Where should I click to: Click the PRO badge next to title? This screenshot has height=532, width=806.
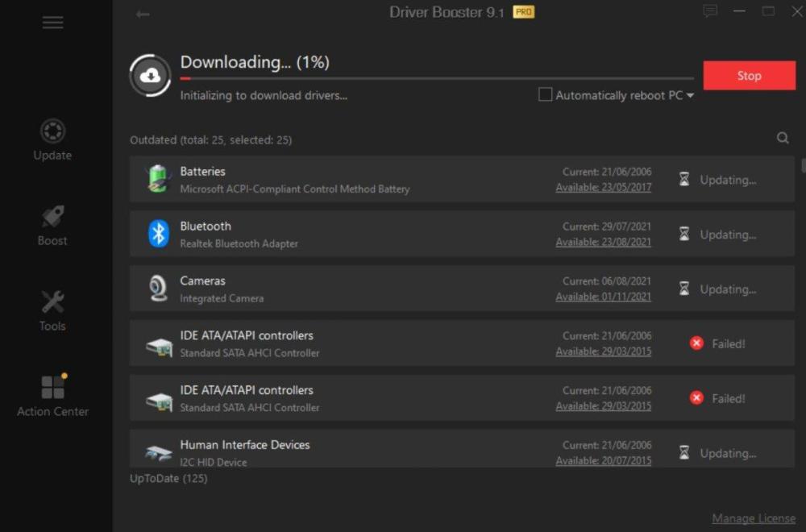524,12
